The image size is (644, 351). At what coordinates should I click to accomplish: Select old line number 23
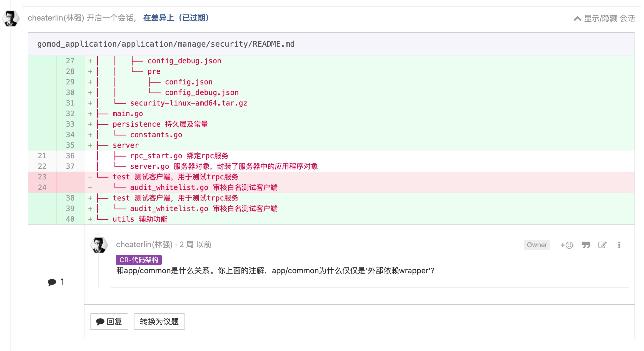point(42,177)
